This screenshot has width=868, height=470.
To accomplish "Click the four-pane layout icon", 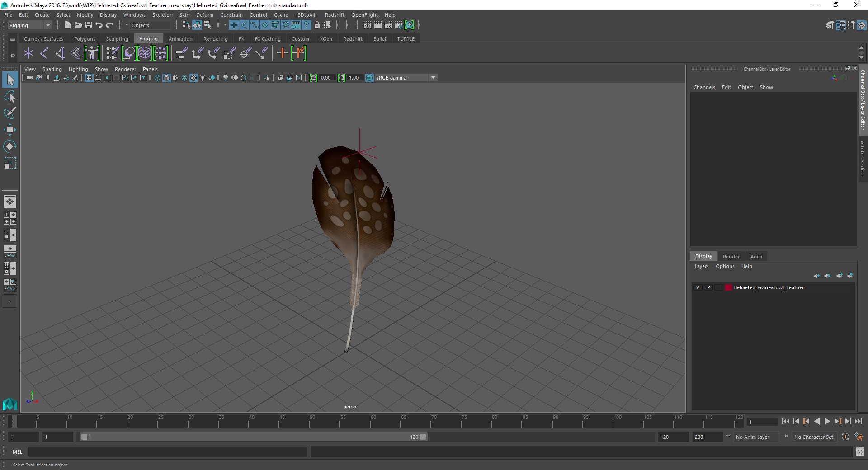I will pyautogui.click(x=9, y=218).
